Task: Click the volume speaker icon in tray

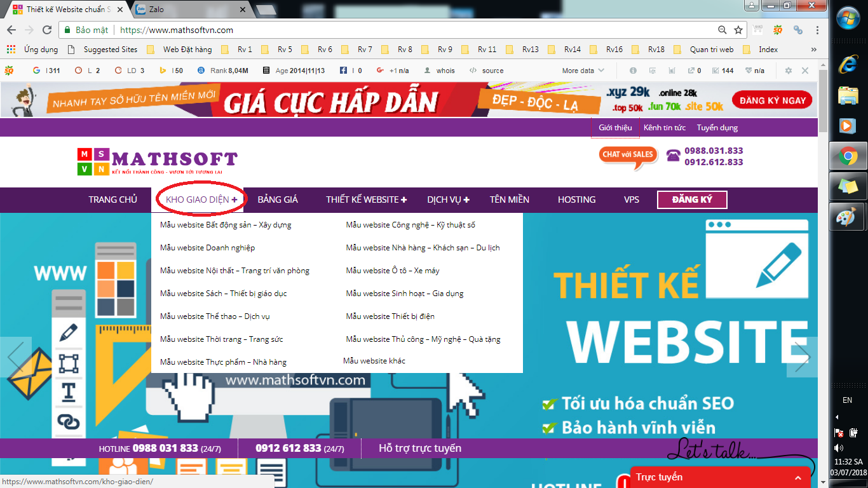Action: [838, 448]
